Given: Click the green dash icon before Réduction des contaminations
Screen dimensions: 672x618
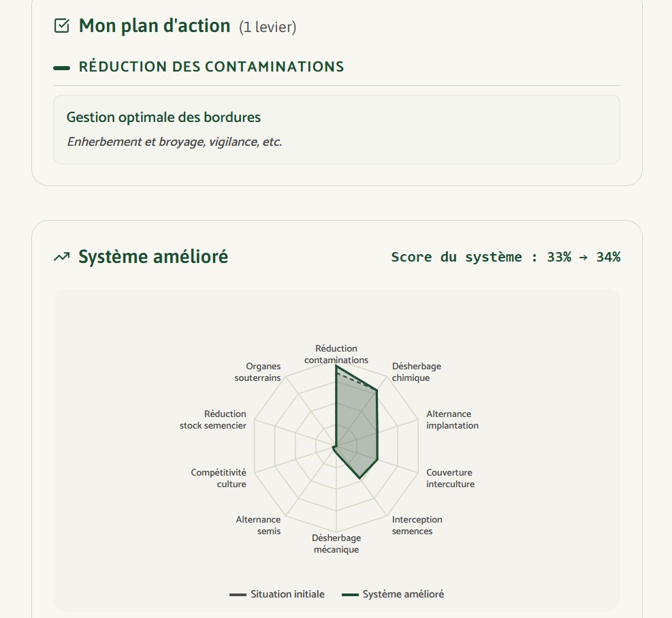Looking at the screenshot, I should pos(62,67).
